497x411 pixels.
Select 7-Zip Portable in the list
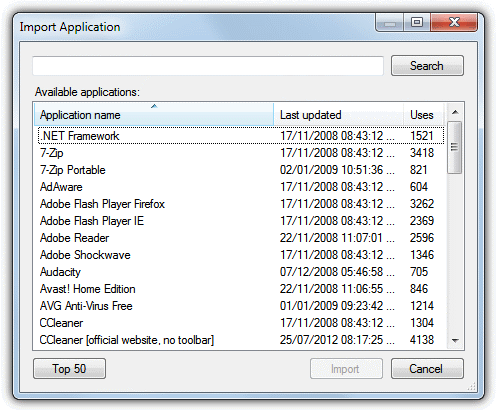pyautogui.click(x=241, y=170)
